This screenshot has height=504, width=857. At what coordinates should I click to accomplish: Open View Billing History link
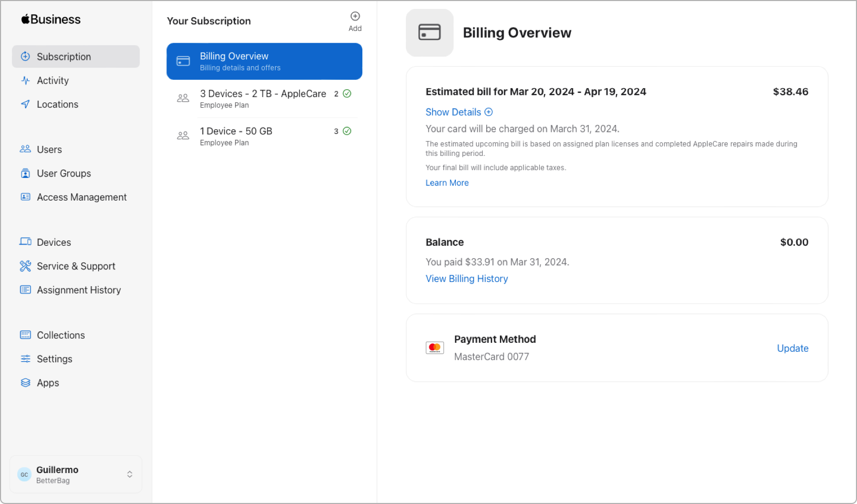click(x=467, y=279)
